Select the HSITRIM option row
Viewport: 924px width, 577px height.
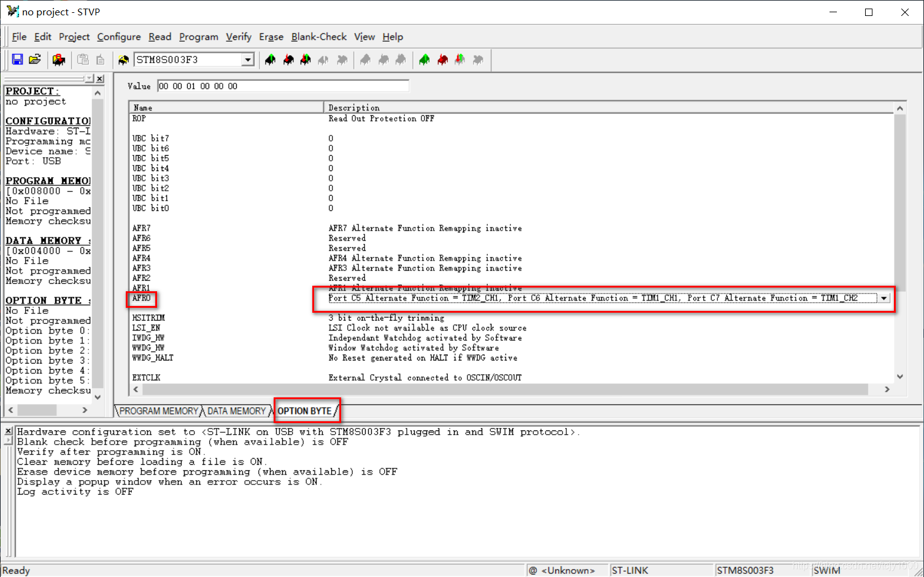(x=149, y=318)
